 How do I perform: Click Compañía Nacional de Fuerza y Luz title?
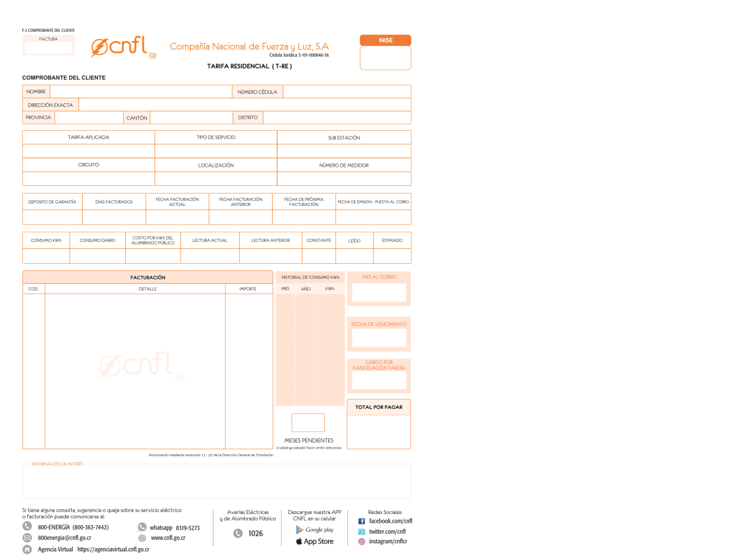click(x=249, y=47)
